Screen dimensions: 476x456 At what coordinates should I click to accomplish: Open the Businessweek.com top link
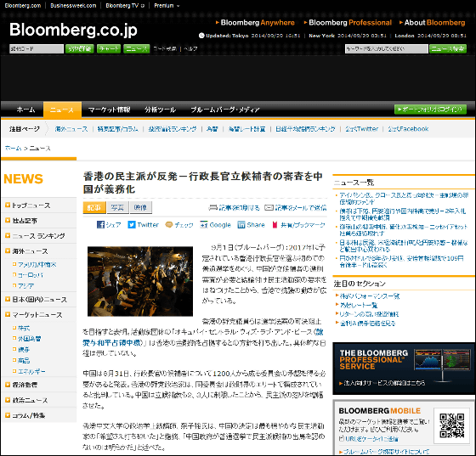tap(73, 5)
